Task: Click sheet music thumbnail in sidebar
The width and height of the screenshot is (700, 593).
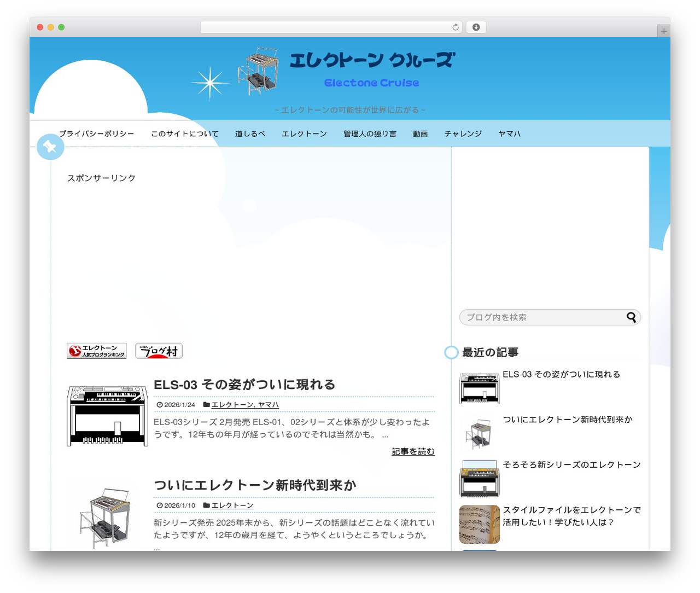Action: coord(480,524)
